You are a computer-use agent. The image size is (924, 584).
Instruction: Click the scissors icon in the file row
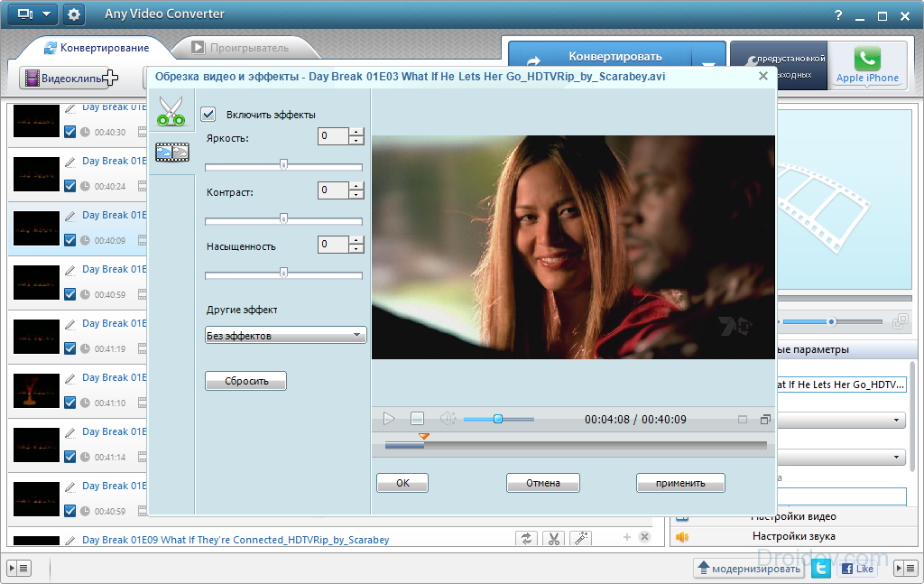[553, 538]
